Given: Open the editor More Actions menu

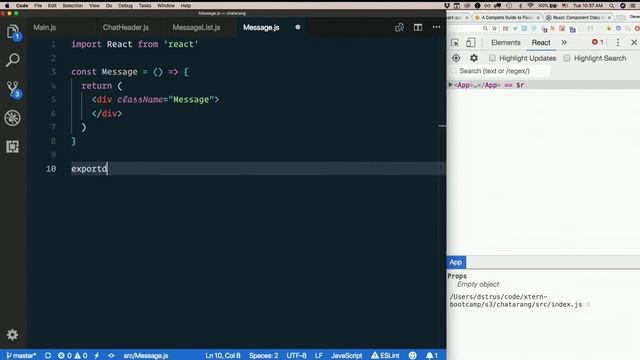Looking at the screenshot, I should click(x=436, y=27).
